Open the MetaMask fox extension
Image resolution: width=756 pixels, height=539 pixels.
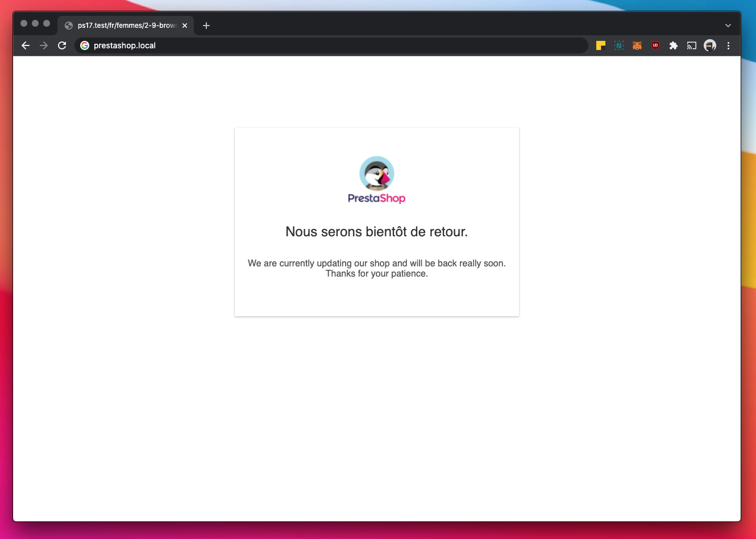click(x=637, y=45)
